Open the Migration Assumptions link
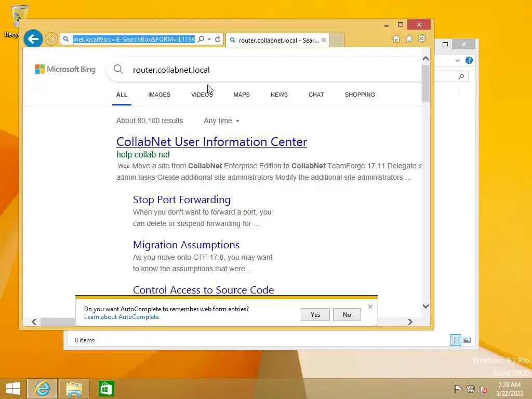This screenshot has height=399, width=532. point(187,245)
